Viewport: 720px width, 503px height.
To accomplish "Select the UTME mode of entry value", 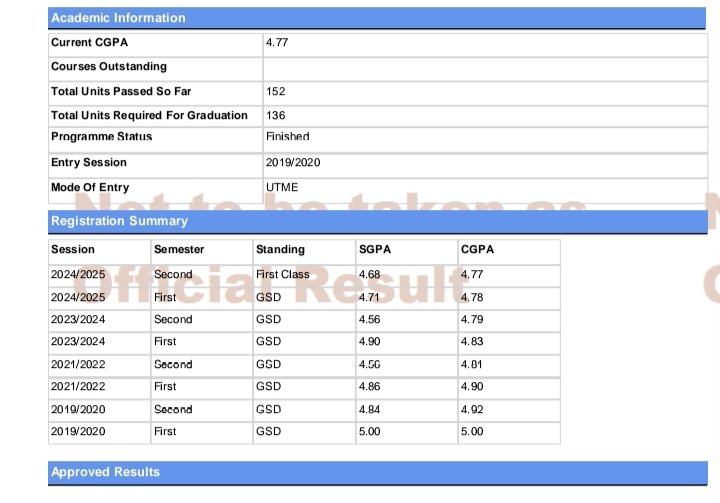I will tap(282, 187).
